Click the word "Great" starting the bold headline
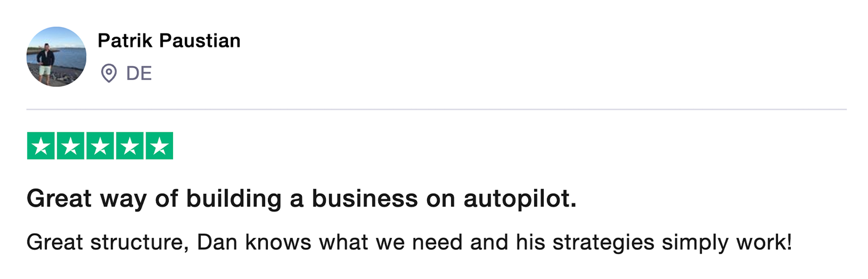The image size is (868, 279). [x=59, y=199]
